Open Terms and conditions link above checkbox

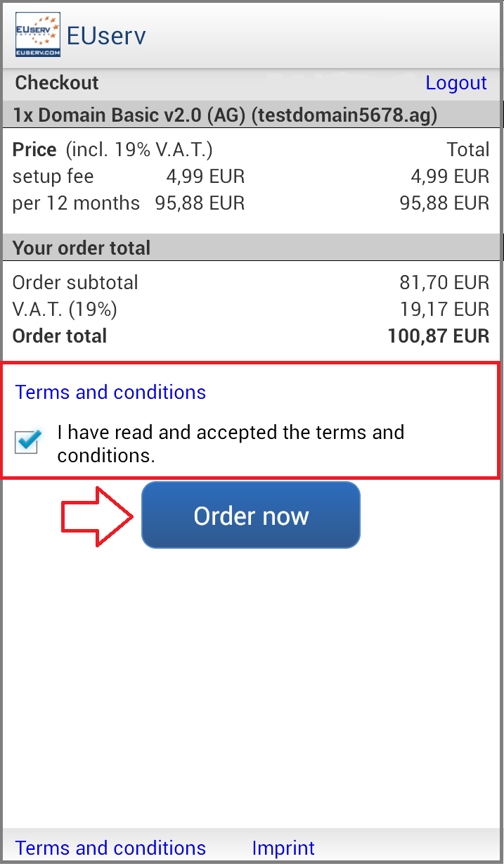(x=110, y=392)
